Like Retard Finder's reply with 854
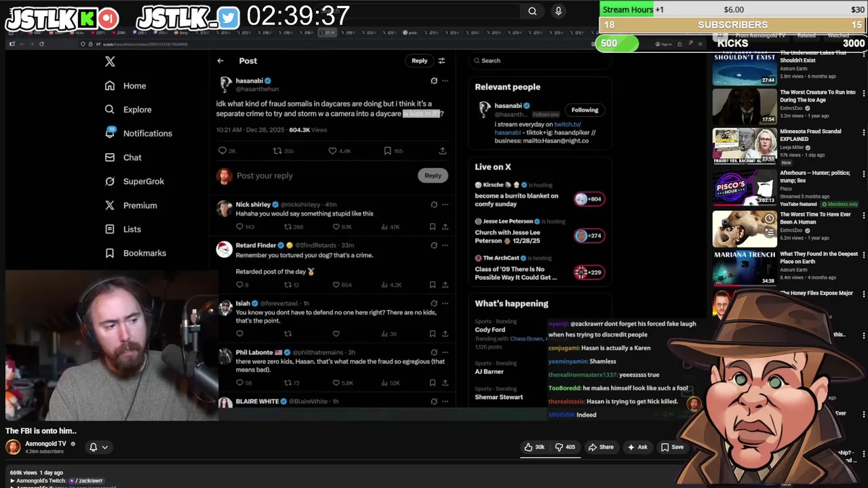The image size is (868, 488). coord(336,285)
